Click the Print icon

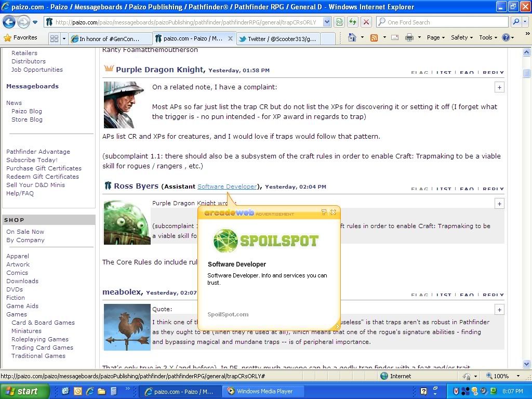(x=409, y=37)
